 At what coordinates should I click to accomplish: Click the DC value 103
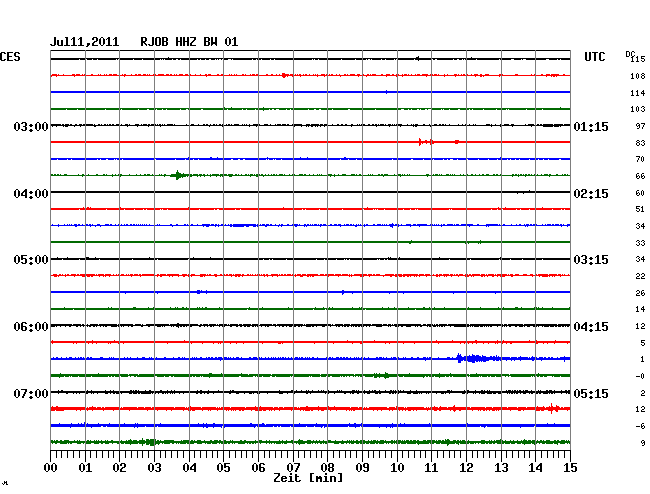(638, 109)
